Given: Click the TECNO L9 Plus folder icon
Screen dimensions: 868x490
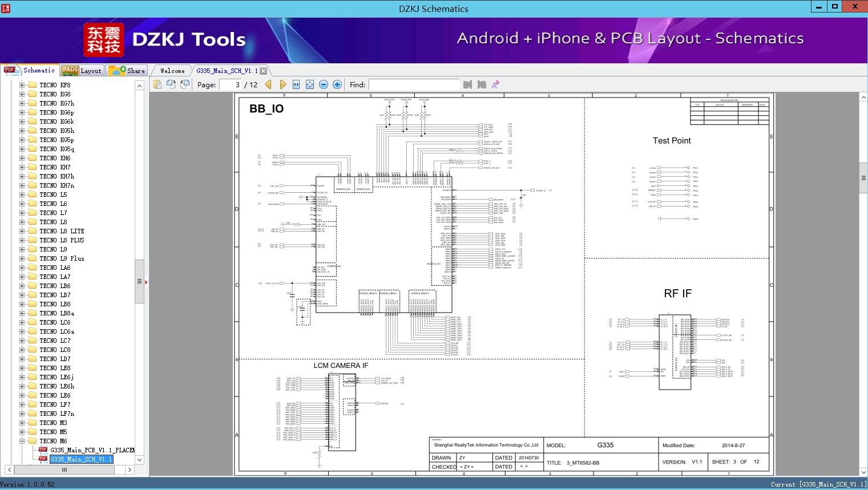Looking at the screenshot, I should (33, 258).
